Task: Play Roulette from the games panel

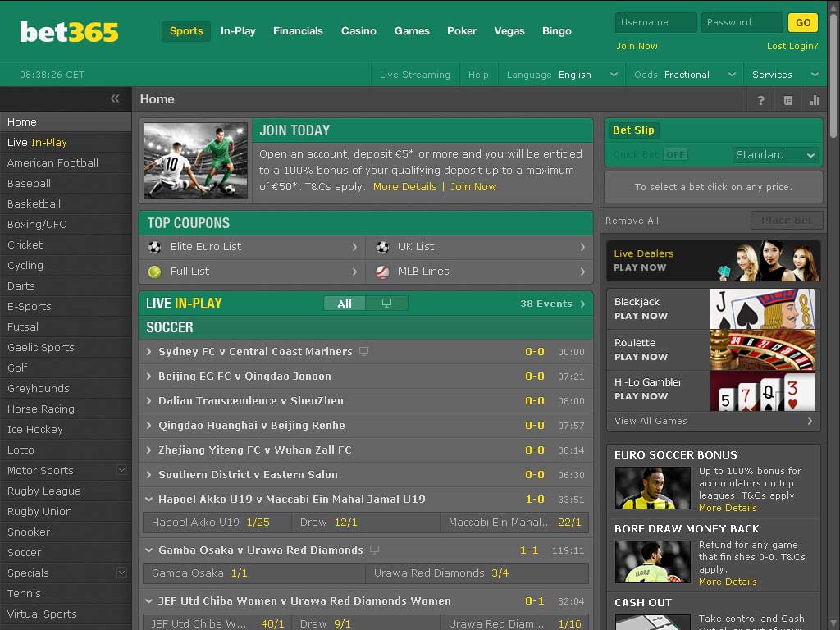Action: pyautogui.click(x=714, y=349)
